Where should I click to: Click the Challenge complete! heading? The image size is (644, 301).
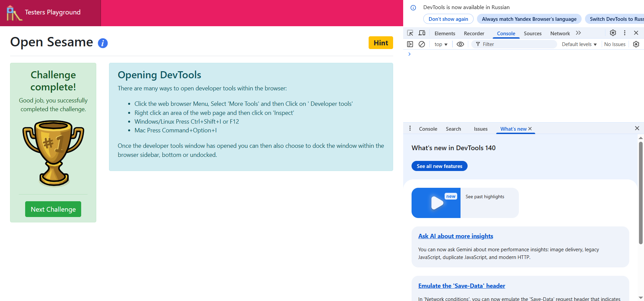53,81
